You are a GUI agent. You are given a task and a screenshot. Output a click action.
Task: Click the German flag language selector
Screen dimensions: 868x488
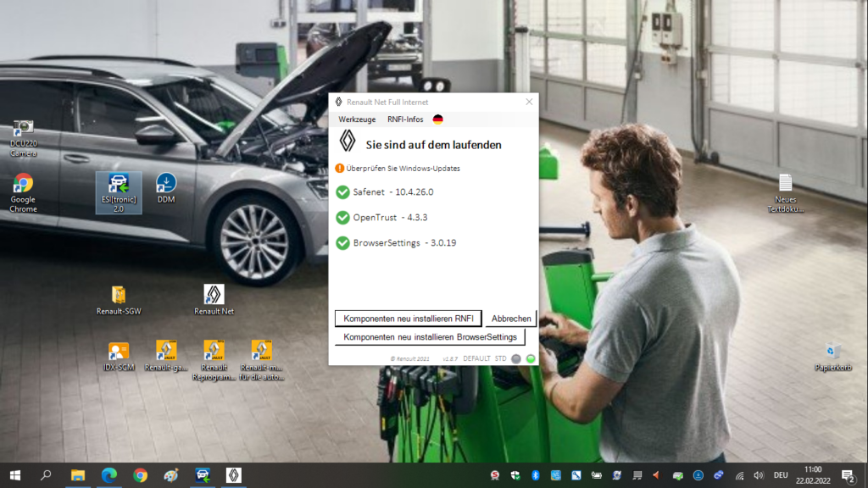click(x=438, y=119)
